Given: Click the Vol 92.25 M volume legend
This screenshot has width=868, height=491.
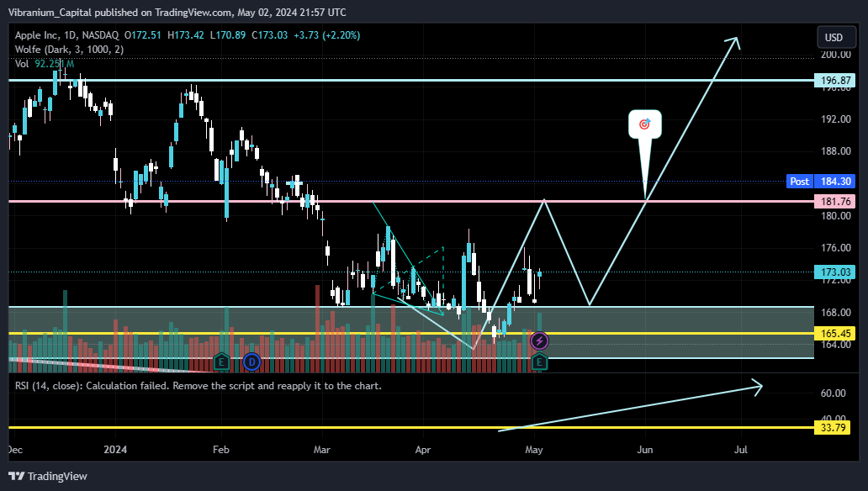Looking at the screenshot, I should click(x=45, y=64).
